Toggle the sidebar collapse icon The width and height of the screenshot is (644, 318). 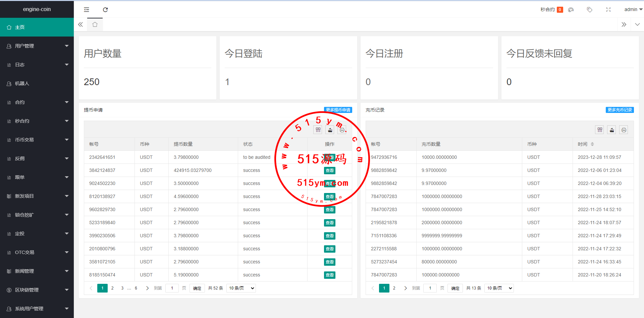[x=87, y=10]
